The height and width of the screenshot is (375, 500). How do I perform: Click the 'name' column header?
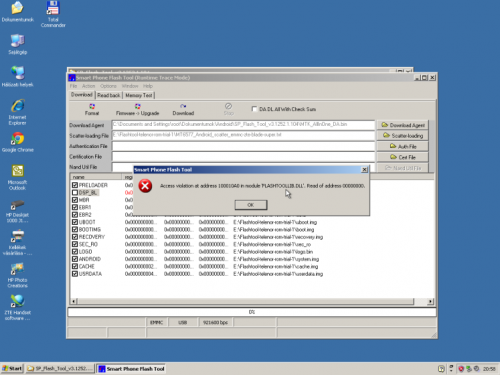pos(96,177)
